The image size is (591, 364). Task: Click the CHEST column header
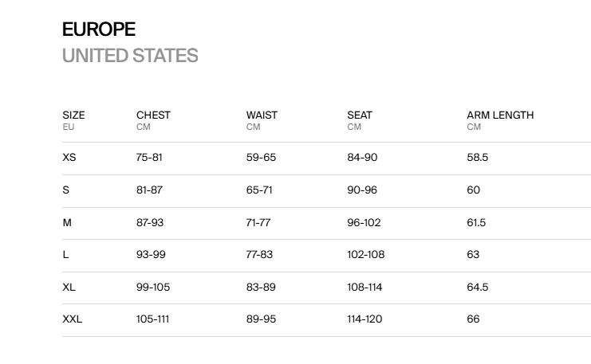(153, 115)
